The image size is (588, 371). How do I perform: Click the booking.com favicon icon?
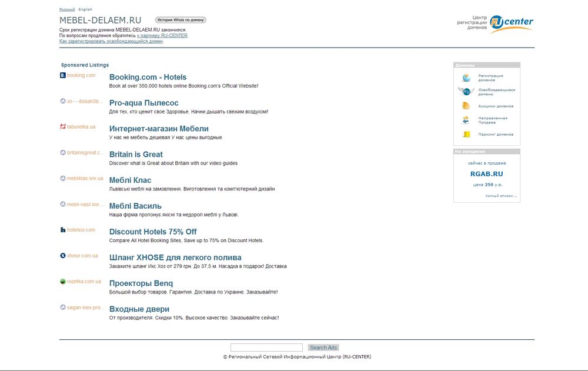click(63, 75)
